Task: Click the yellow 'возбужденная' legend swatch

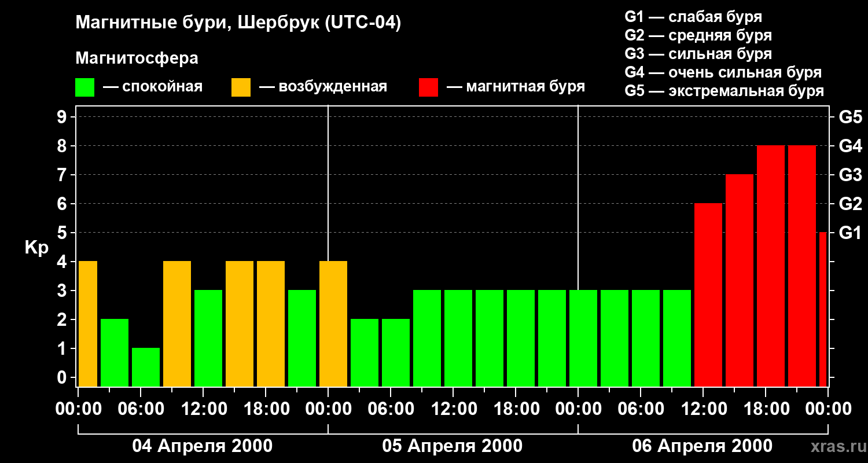Action: [x=241, y=87]
